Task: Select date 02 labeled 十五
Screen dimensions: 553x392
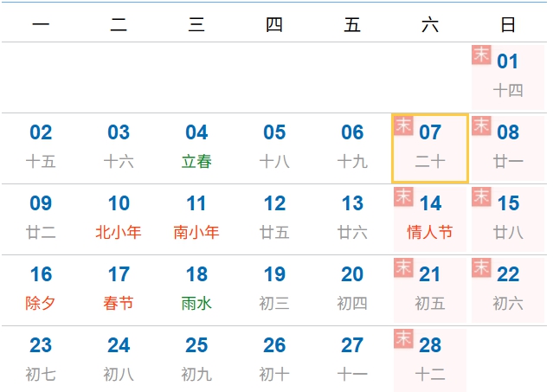Action: pyautogui.click(x=41, y=147)
